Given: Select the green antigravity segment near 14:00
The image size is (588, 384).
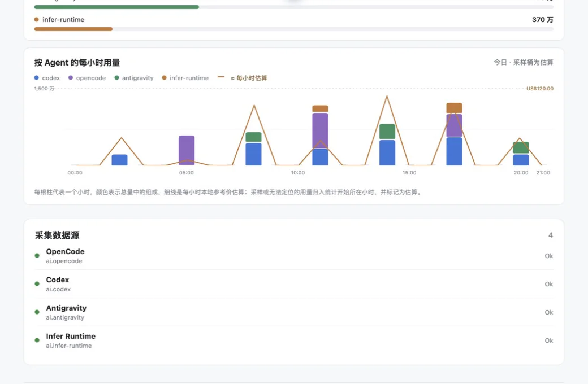Looking at the screenshot, I should click(x=387, y=132).
